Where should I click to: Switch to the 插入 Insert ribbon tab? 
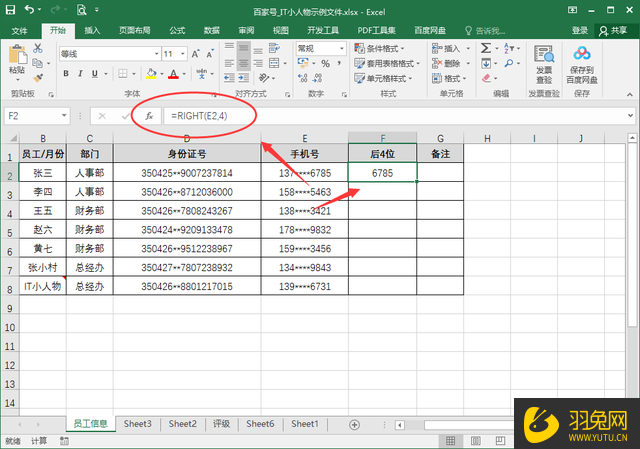[x=92, y=31]
